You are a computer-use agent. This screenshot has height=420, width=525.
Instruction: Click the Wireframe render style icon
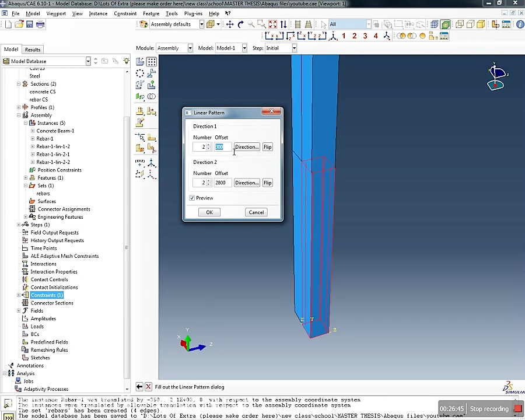tap(460, 24)
